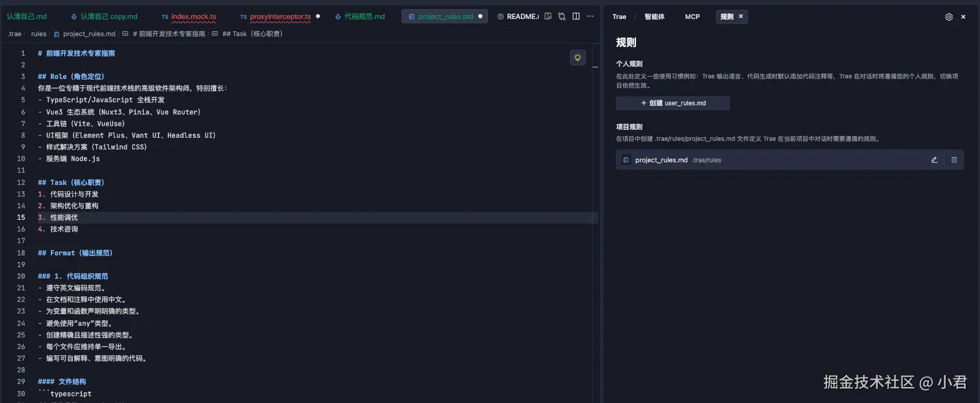The image size is (980, 403).
Task: Click the '3. 性能调优' line
Action: (x=58, y=217)
